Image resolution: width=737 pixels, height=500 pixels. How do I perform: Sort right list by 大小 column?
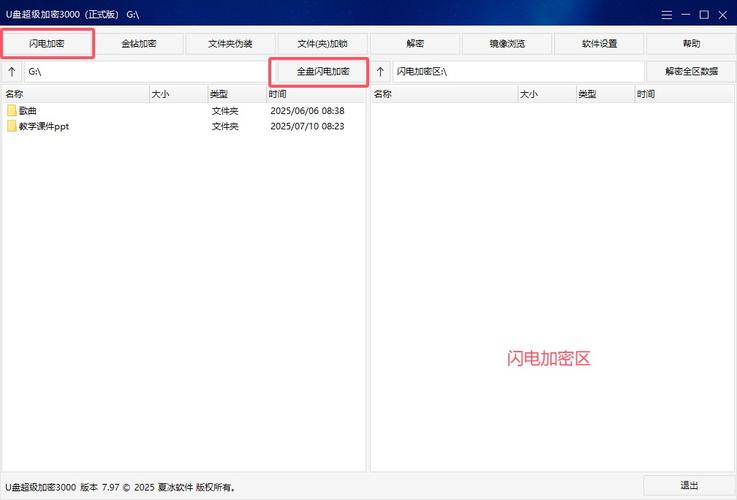coord(547,94)
